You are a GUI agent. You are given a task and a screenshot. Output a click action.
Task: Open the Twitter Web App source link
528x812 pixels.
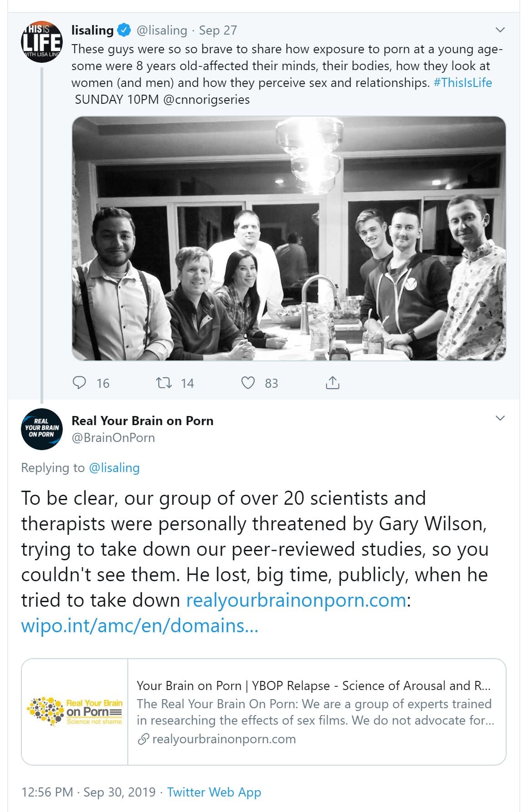pos(214,792)
